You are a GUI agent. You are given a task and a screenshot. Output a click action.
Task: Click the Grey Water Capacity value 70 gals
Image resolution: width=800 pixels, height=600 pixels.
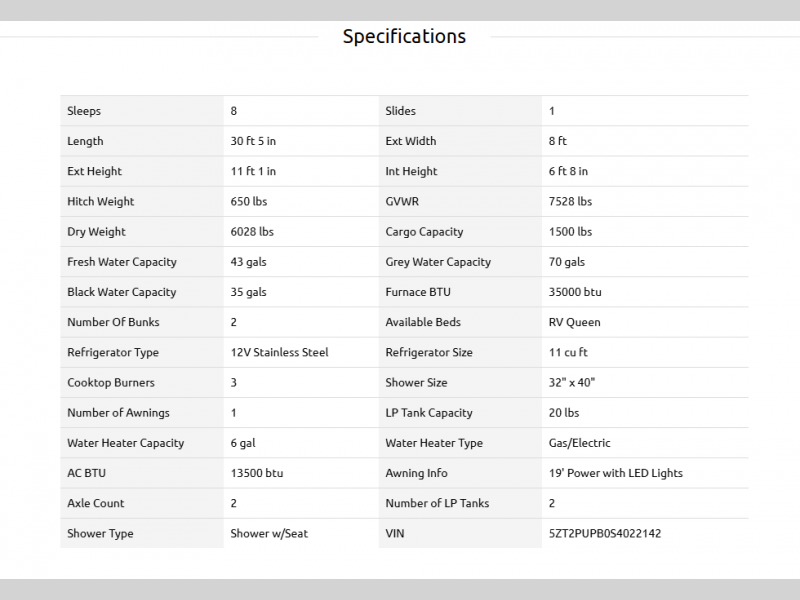click(x=567, y=262)
